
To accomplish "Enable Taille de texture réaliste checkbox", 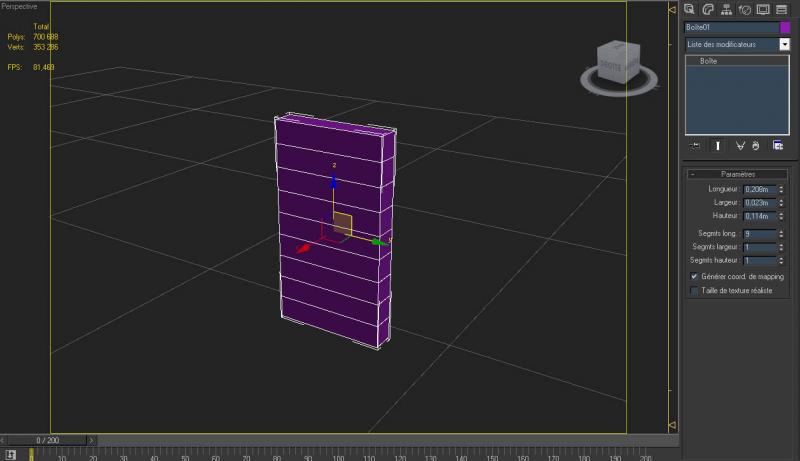I will [695, 291].
